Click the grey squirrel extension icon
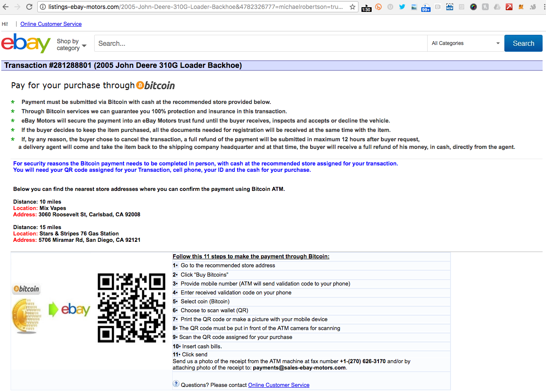Image resolution: width=546 pixels, height=392 pixels. point(533,7)
